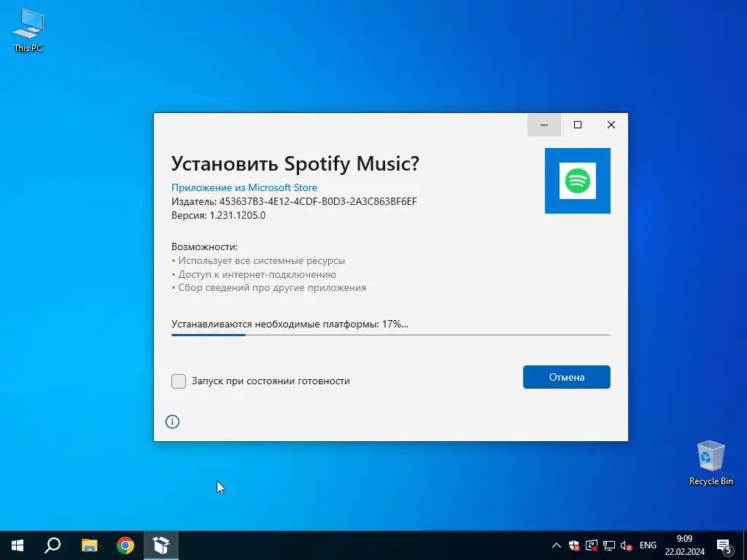Click the update status tray icon
The width and height of the screenshot is (747, 560).
tap(592, 545)
